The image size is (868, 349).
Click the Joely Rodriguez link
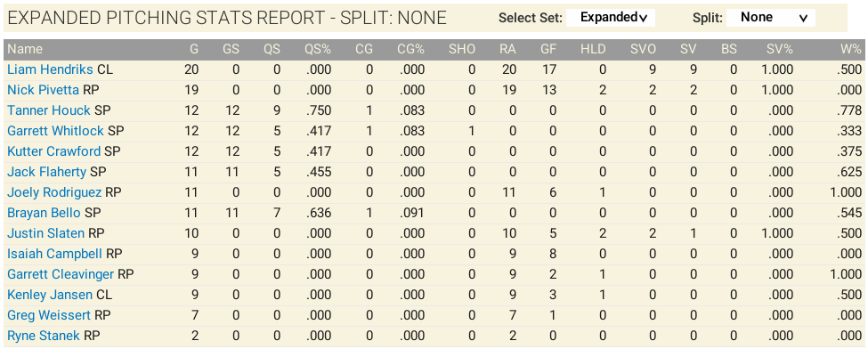(x=54, y=193)
